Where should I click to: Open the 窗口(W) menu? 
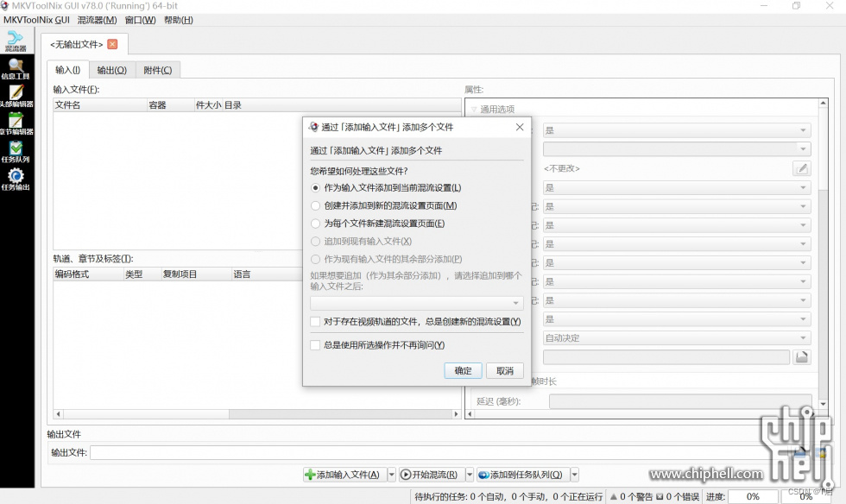(x=140, y=20)
